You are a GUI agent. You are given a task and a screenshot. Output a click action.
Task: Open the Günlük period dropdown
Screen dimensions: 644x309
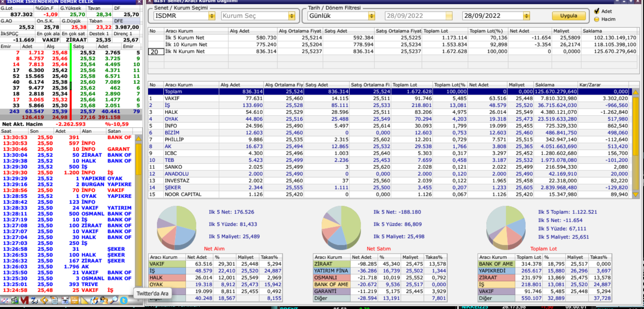tap(372, 16)
